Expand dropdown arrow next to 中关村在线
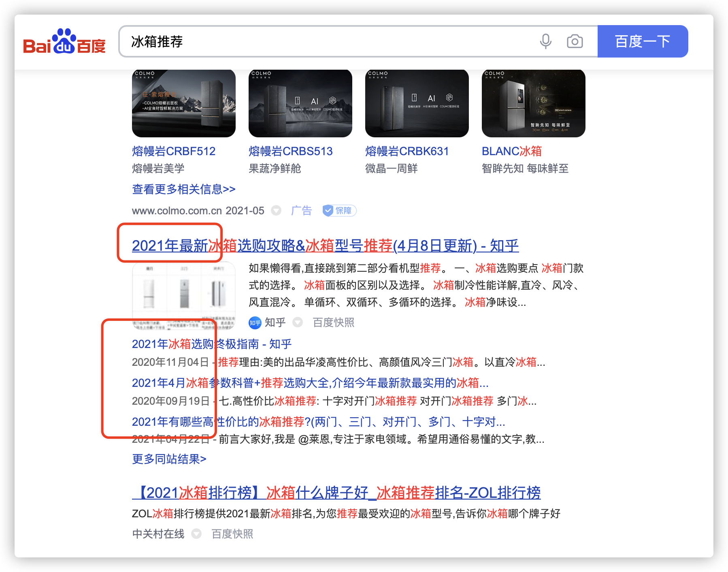Image resolution: width=728 pixels, height=572 pixels. tap(196, 534)
